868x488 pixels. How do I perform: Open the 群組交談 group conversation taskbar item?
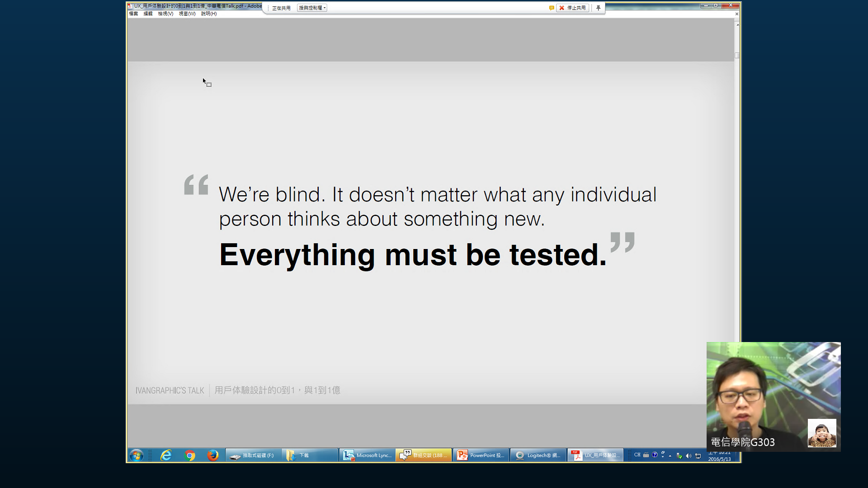tap(424, 455)
